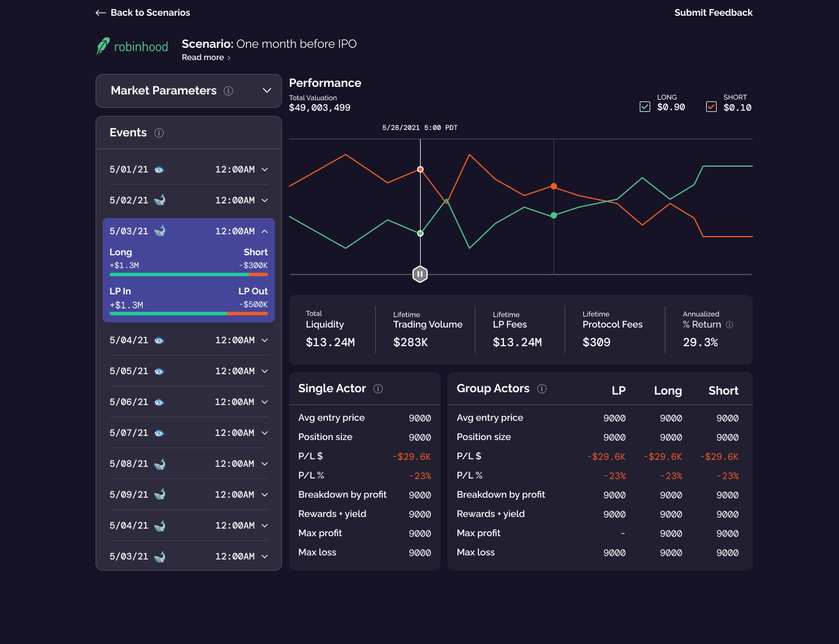Uncheck the LONG series checkbox
839x644 pixels.
coord(645,107)
